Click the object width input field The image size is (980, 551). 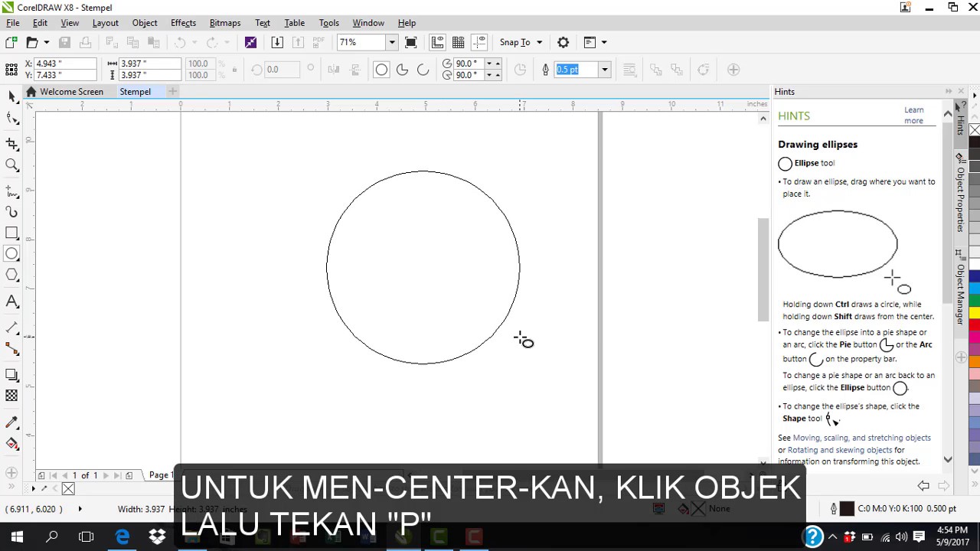pyautogui.click(x=149, y=64)
